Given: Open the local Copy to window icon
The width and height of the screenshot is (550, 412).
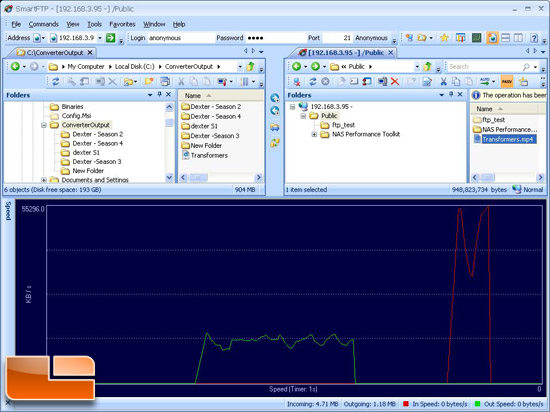Looking at the screenshot, I should pos(165,82).
